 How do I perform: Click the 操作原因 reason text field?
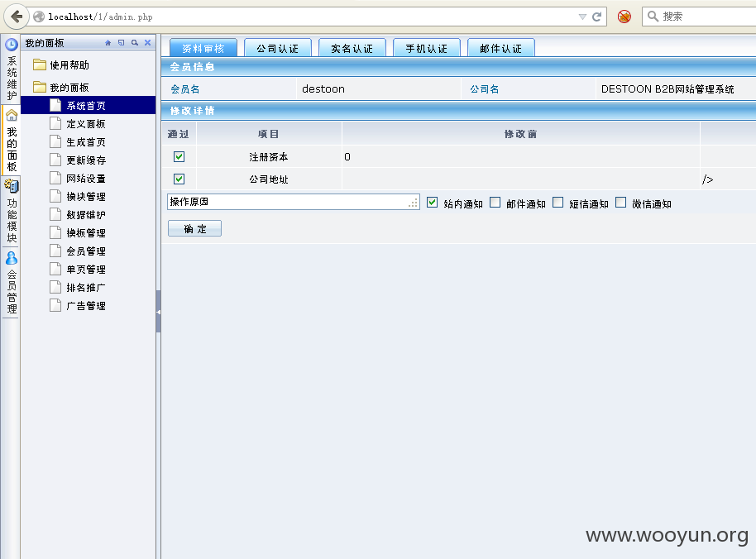[x=293, y=202]
